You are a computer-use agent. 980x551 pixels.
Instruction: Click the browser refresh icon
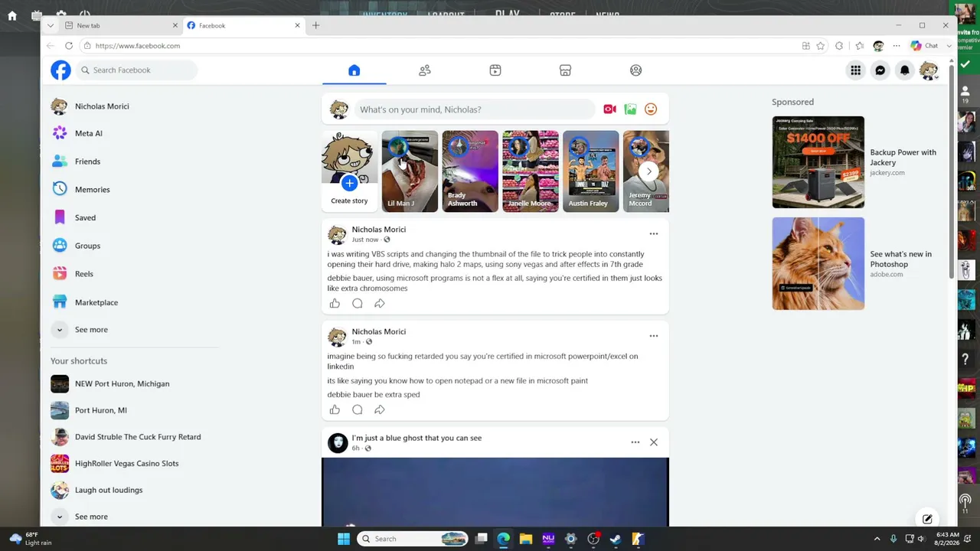[x=69, y=46]
